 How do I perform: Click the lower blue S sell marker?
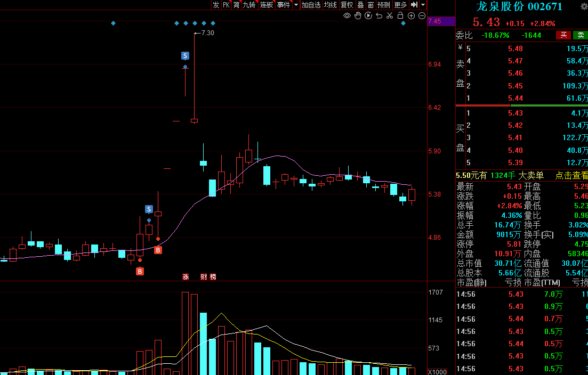(x=149, y=209)
